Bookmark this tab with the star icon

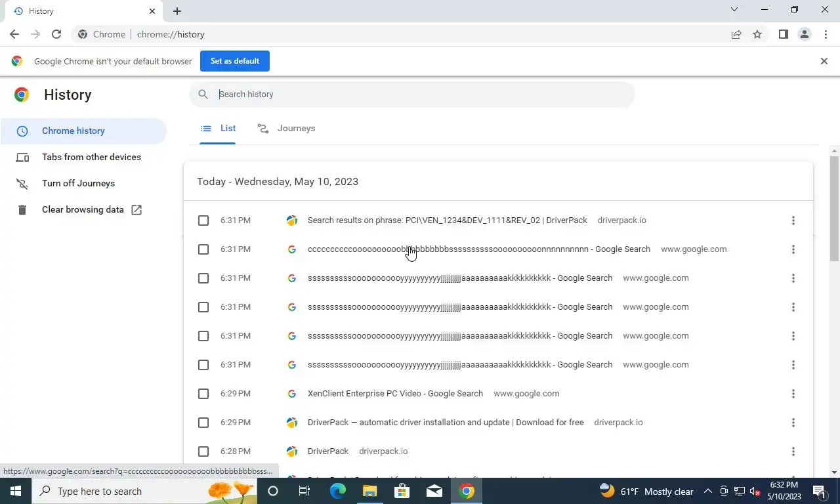tap(757, 34)
